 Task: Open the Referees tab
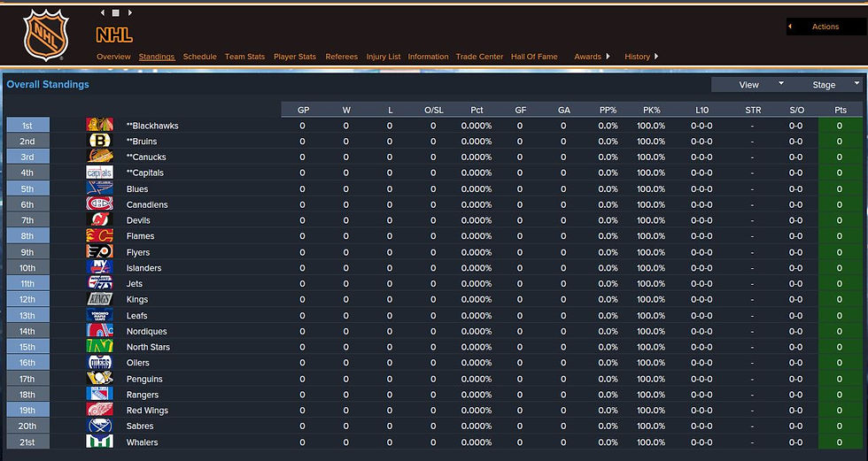tap(342, 57)
